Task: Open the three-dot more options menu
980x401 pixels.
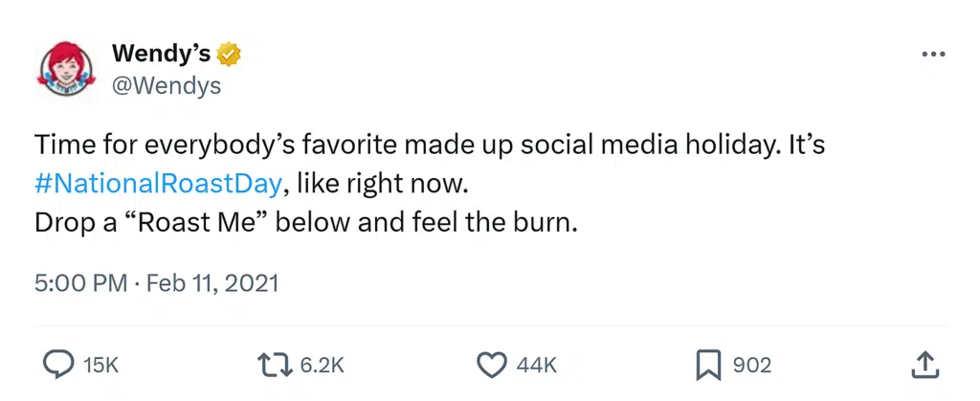Action: (x=932, y=55)
